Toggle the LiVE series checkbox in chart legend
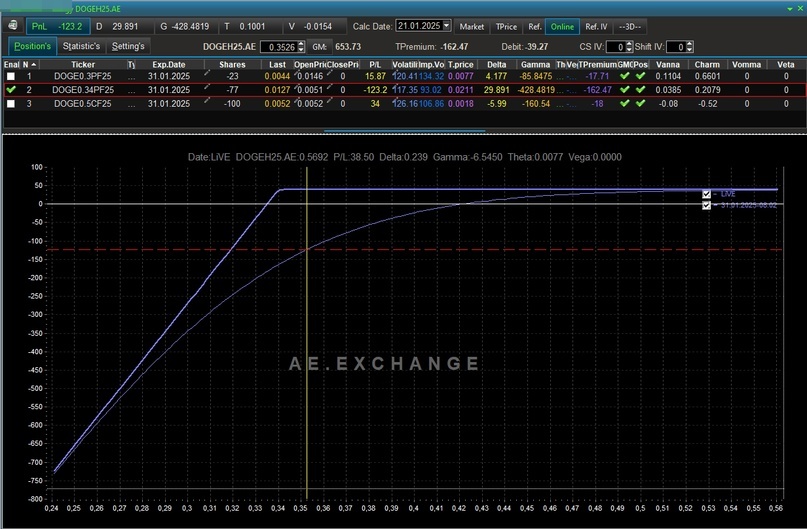807x529 pixels. pyautogui.click(x=706, y=194)
